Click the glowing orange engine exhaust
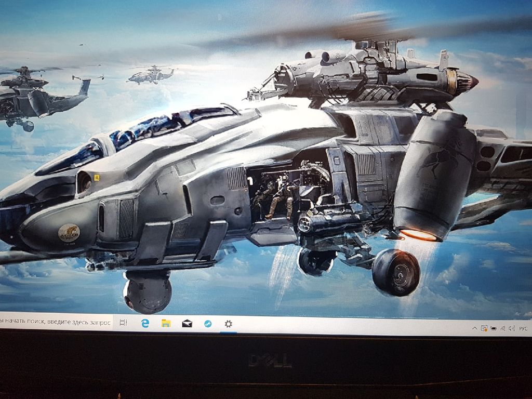 [x=419, y=234]
